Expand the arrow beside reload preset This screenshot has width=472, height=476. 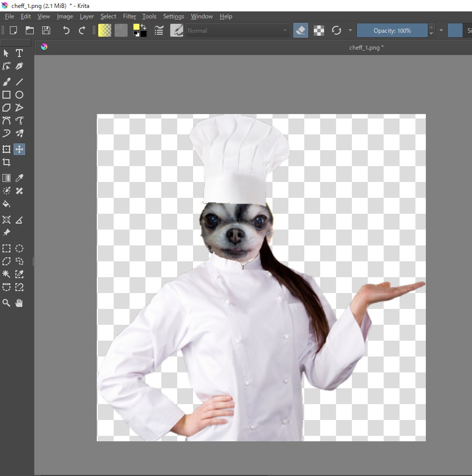pyautogui.click(x=350, y=30)
